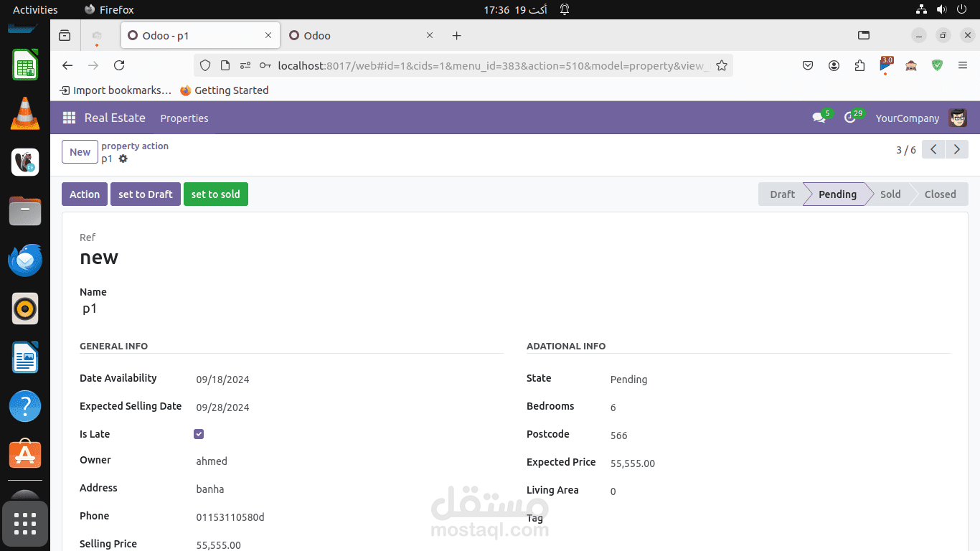
Task: Open the activities clock icon
Action: coord(850,118)
